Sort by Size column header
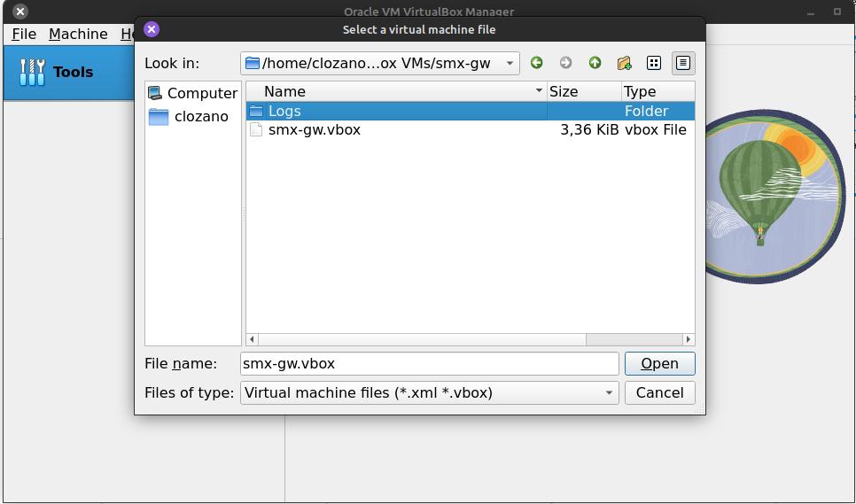The image size is (856, 504). (584, 91)
